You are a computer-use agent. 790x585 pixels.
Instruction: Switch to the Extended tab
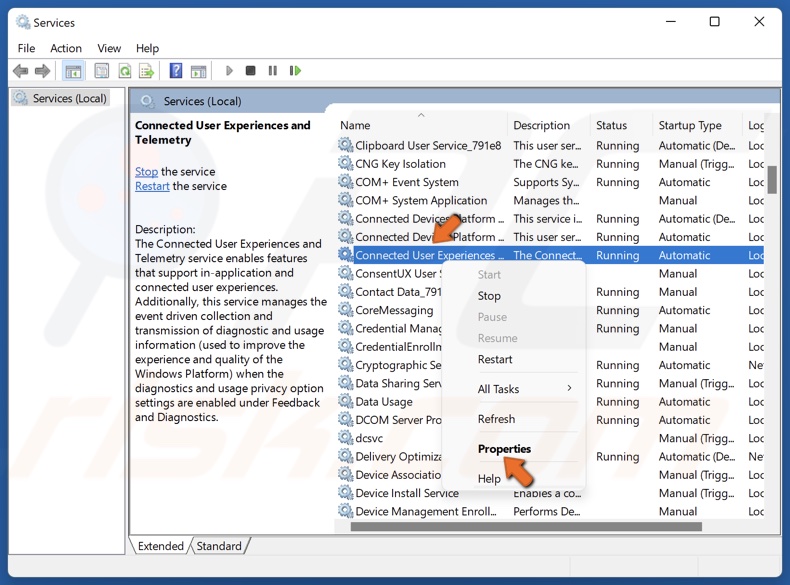pos(161,546)
